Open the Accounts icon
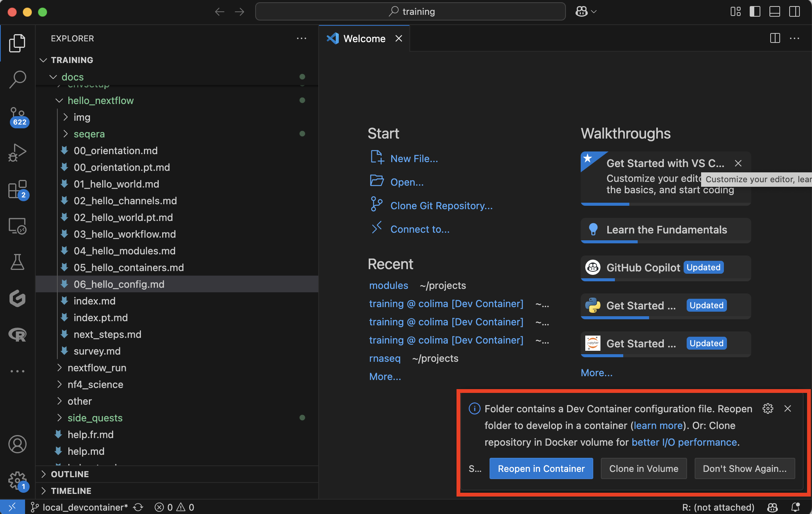This screenshot has width=812, height=514. 17,444
